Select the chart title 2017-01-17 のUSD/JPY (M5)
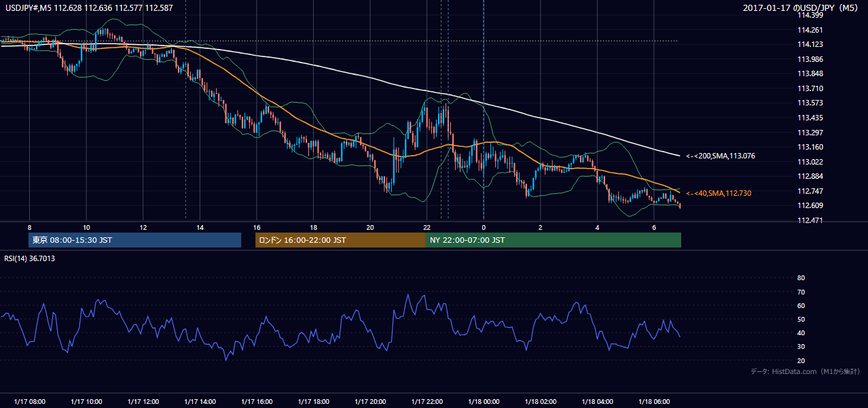The height and width of the screenshot is (408, 868). (801, 7)
